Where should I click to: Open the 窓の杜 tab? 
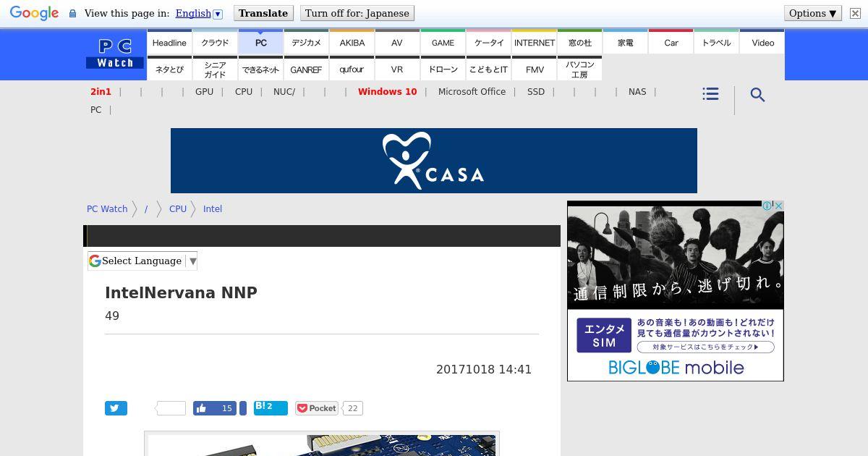coord(579,43)
